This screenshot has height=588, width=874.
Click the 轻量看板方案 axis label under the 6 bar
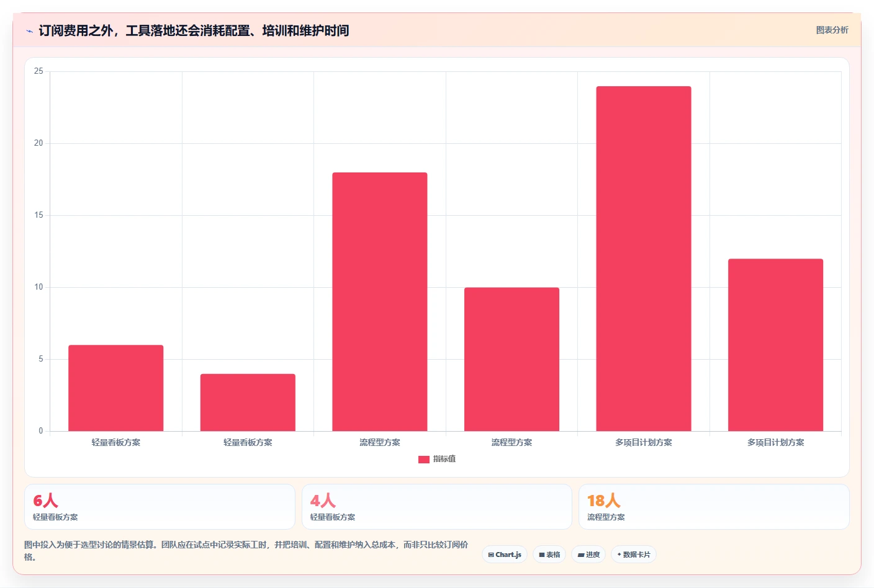tap(116, 442)
